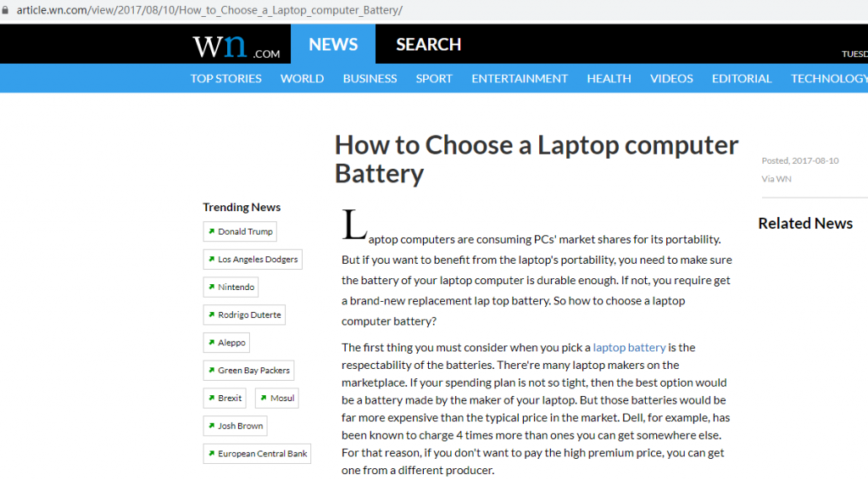Select BUSINESS in the navigation menu
Screen dimensions: 868x480
370,78
